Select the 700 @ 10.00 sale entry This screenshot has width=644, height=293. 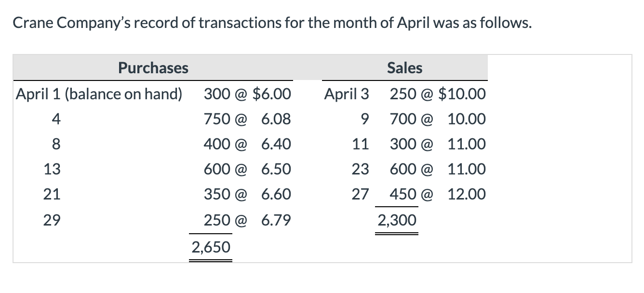(438, 119)
